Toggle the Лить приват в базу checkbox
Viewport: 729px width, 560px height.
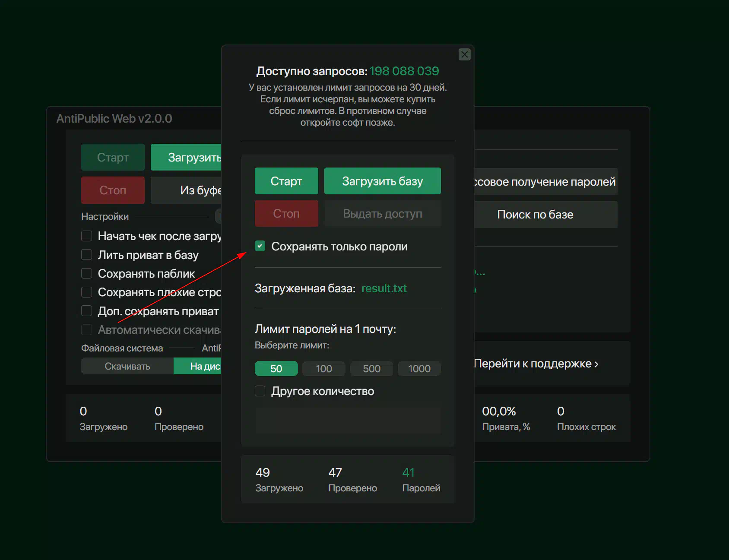(x=87, y=255)
